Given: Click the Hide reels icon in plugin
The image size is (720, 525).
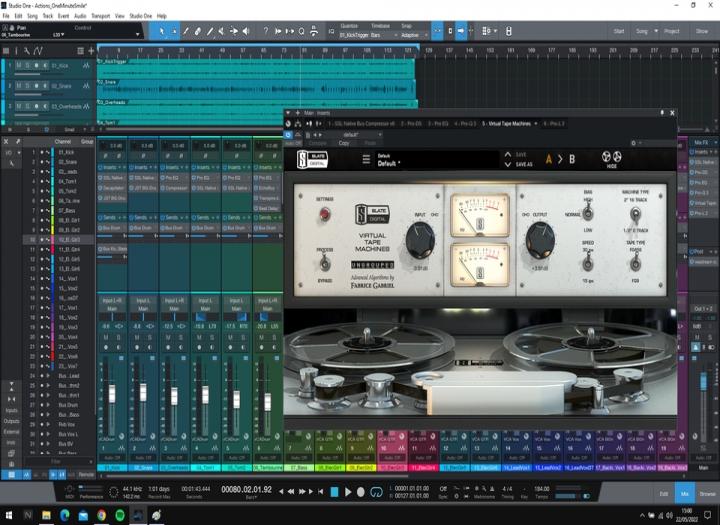Looking at the screenshot, I should pos(612,158).
